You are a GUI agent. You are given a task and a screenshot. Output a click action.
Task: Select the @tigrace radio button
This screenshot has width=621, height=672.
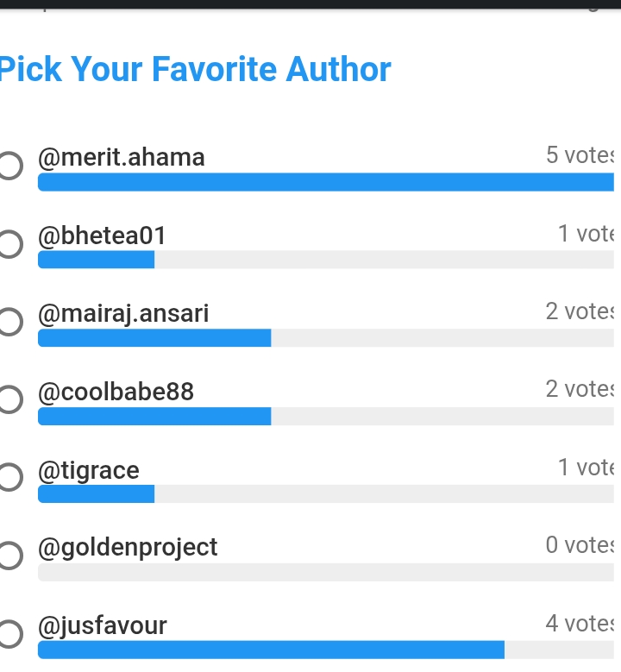pos(9,478)
